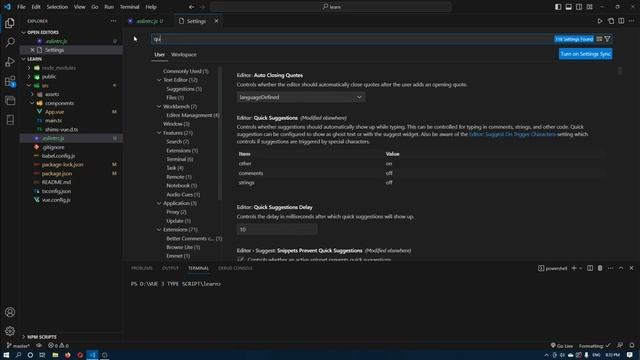Open Windows Start menu
The image size is (640, 360).
(x=6, y=355)
